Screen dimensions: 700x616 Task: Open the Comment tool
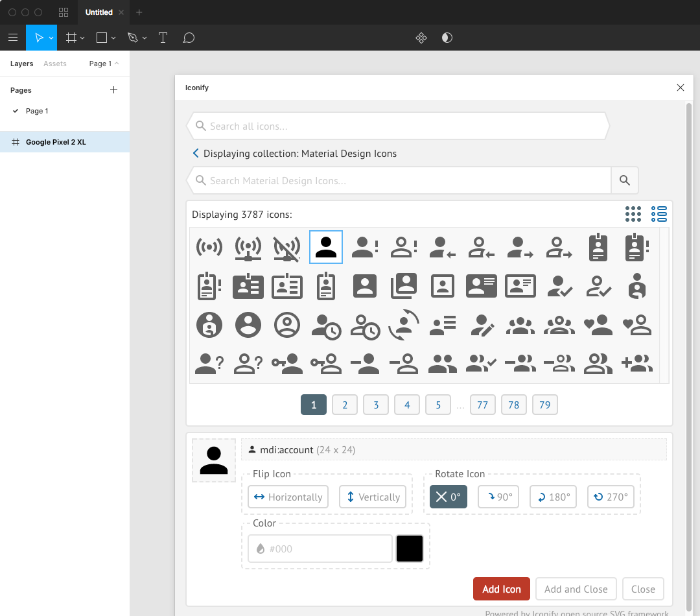189,38
